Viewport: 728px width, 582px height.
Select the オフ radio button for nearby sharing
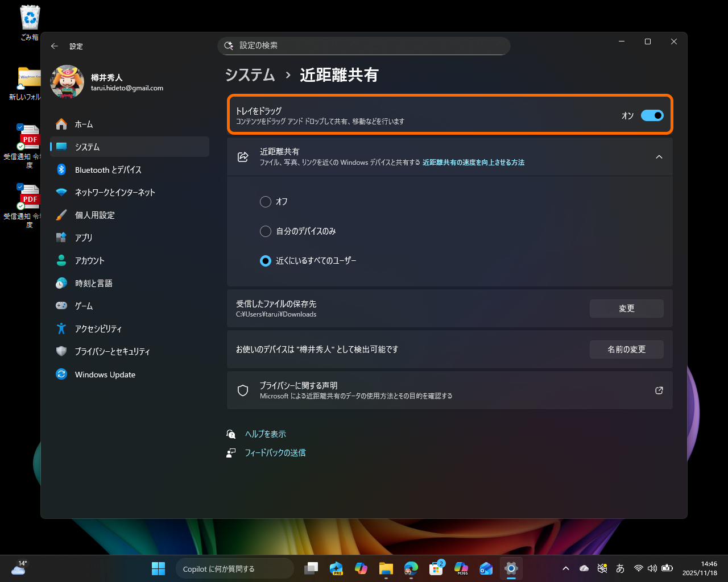(x=265, y=202)
